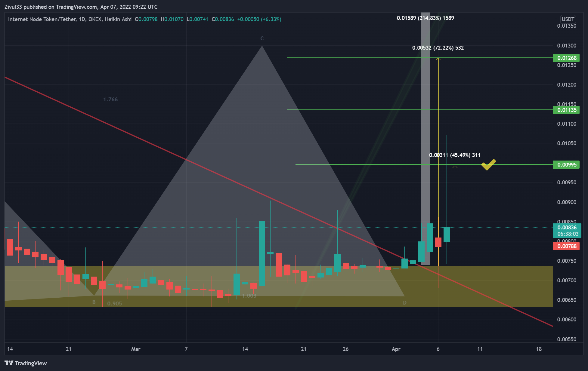Click the USDT currency label
The height and width of the screenshot is (371, 588).
tap(568, 19)
